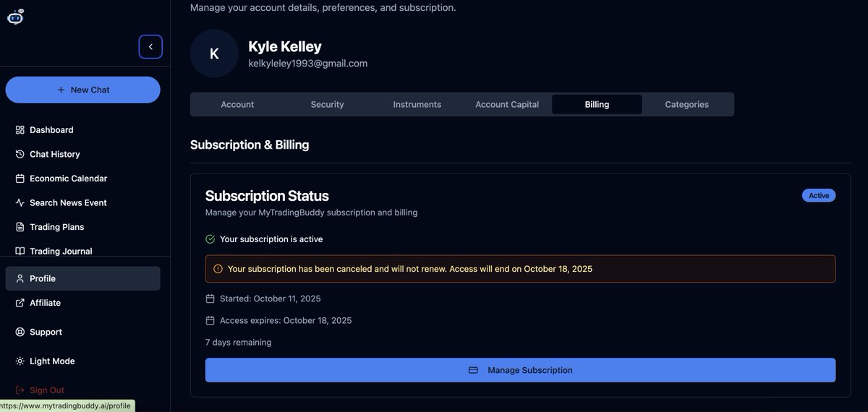Click the email kelkyleley1993@gmail.com
The width and height of the screenshot is (868, 412).
[x=308, y=64]
